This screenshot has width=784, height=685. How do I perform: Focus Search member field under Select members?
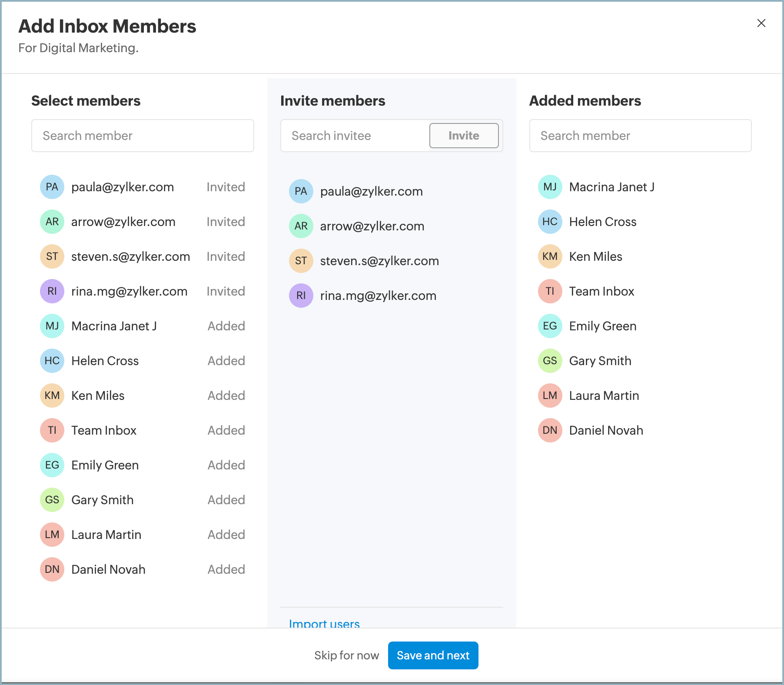(x=143, y=136)
